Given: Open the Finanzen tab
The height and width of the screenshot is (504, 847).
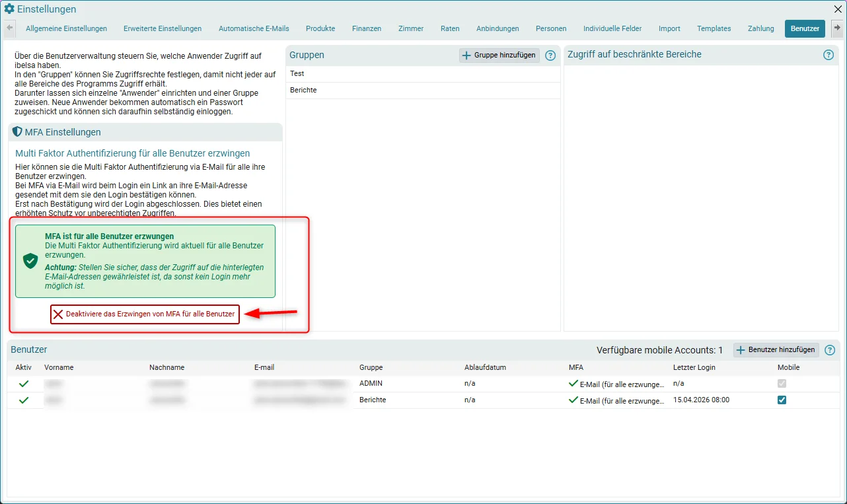Looking at the screenshot, I should 367,28.
